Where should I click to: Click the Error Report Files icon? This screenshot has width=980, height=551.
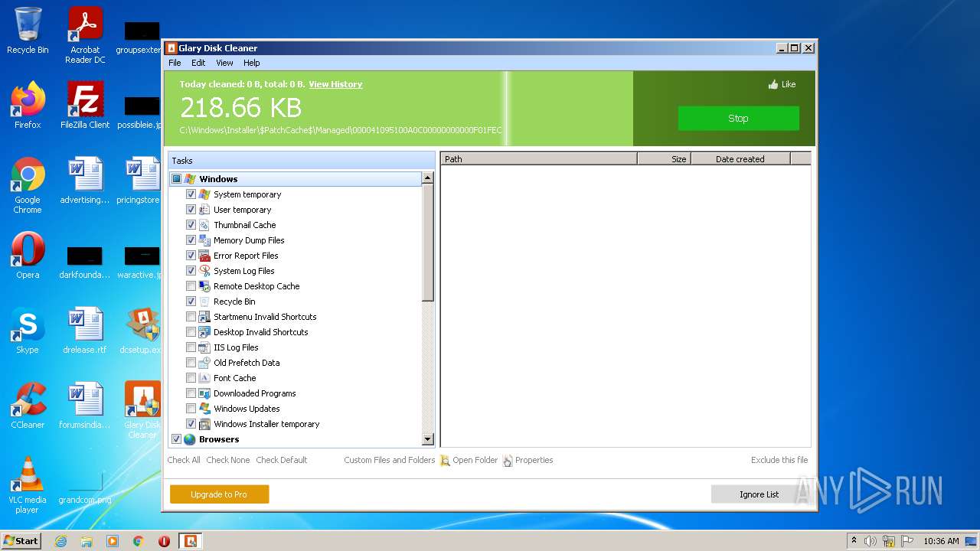pyautogui.click(x=204, y=256)
